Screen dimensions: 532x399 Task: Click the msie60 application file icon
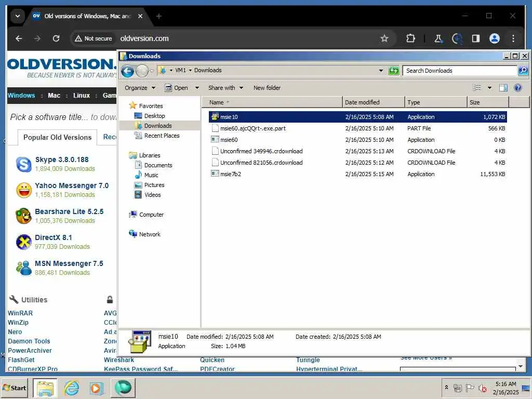coord(215,139)
